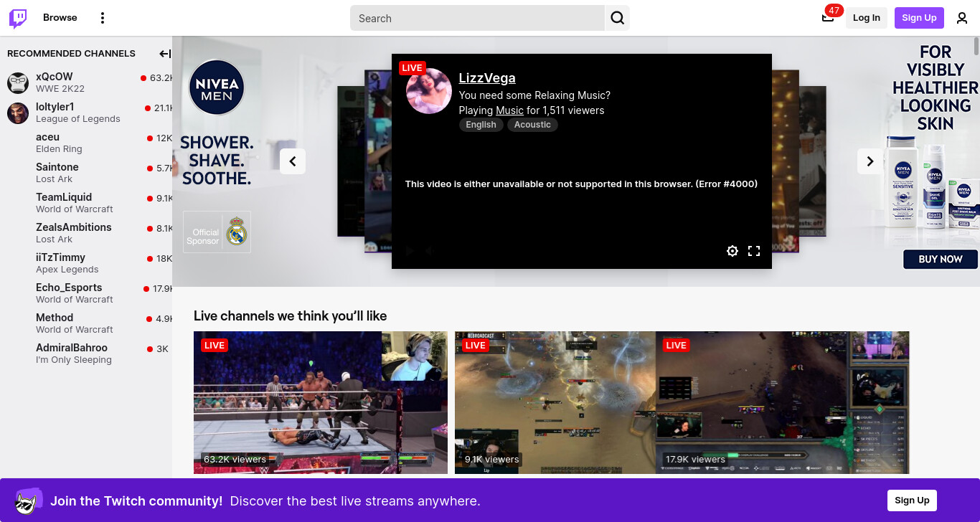Open aceu's channel playing Elden Ring

(x=86, y=143)
